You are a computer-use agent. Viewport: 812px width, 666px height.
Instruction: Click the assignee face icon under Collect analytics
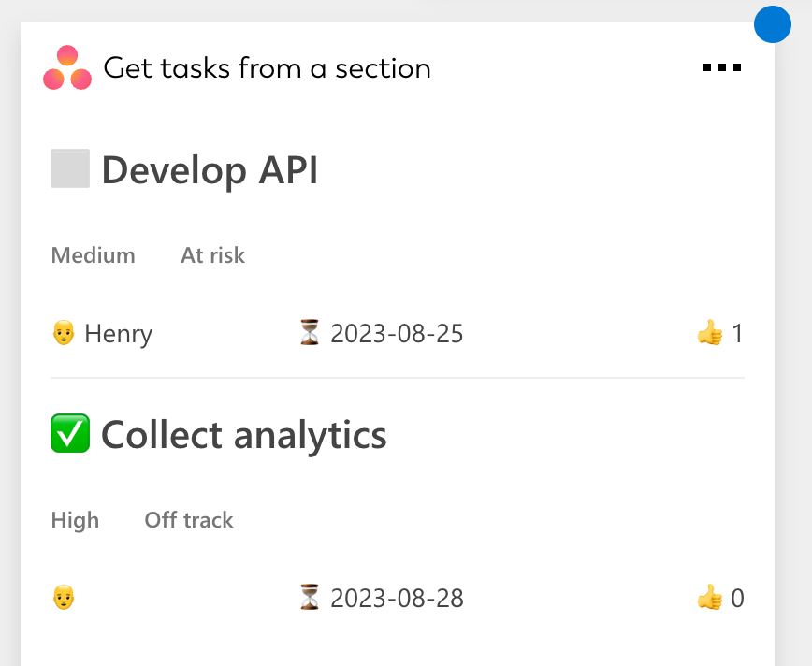(63, 598)
